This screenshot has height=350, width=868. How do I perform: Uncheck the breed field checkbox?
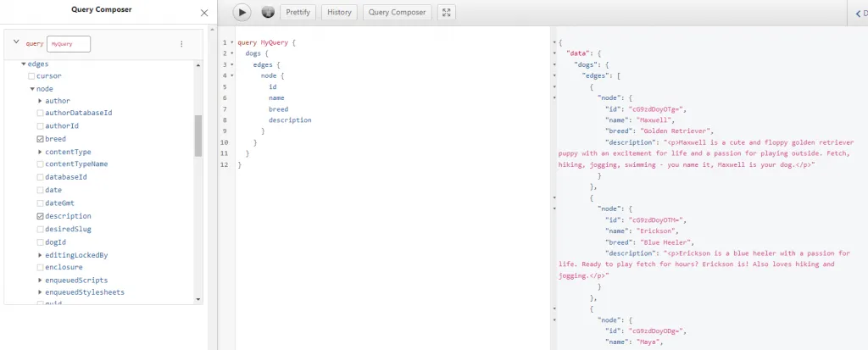(x=40, y=139)
